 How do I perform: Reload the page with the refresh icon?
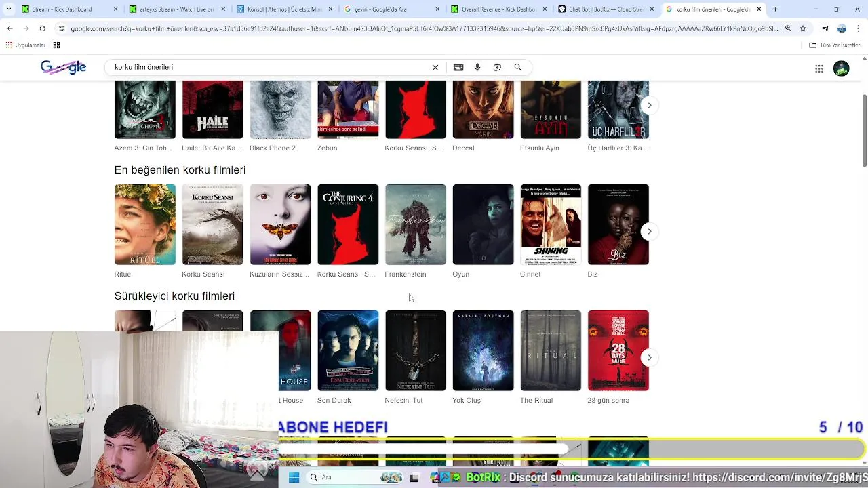42,28
